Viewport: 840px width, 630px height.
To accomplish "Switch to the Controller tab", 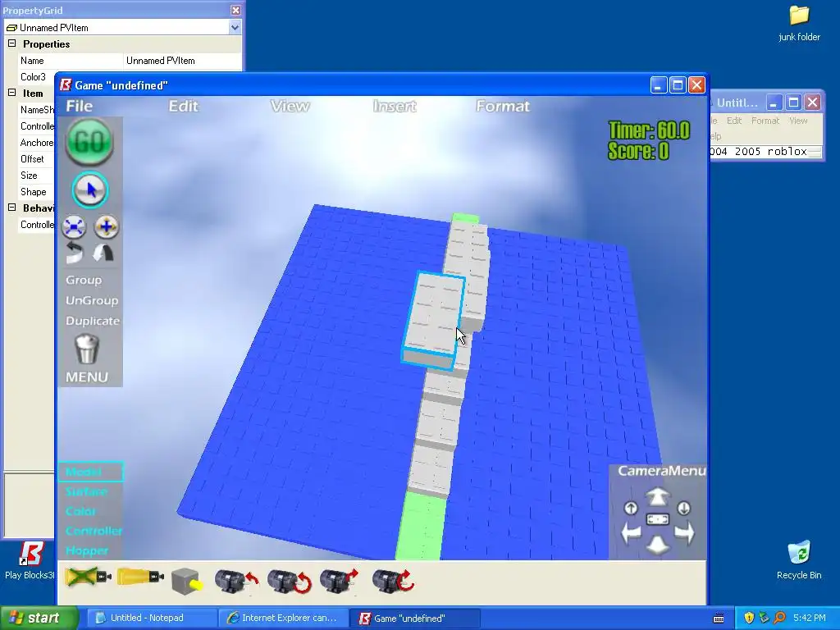I will pos(94,531).
